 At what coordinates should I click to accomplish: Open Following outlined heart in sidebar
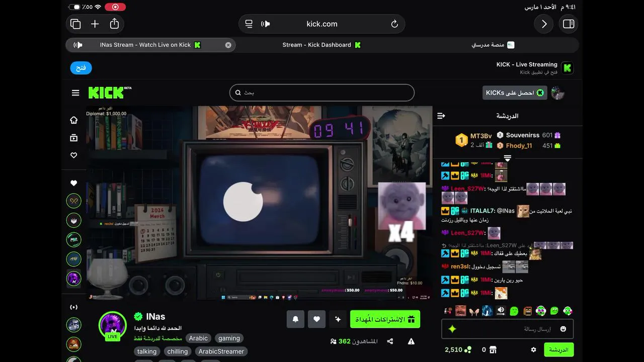pyautogui.click(x=74, y=155)
